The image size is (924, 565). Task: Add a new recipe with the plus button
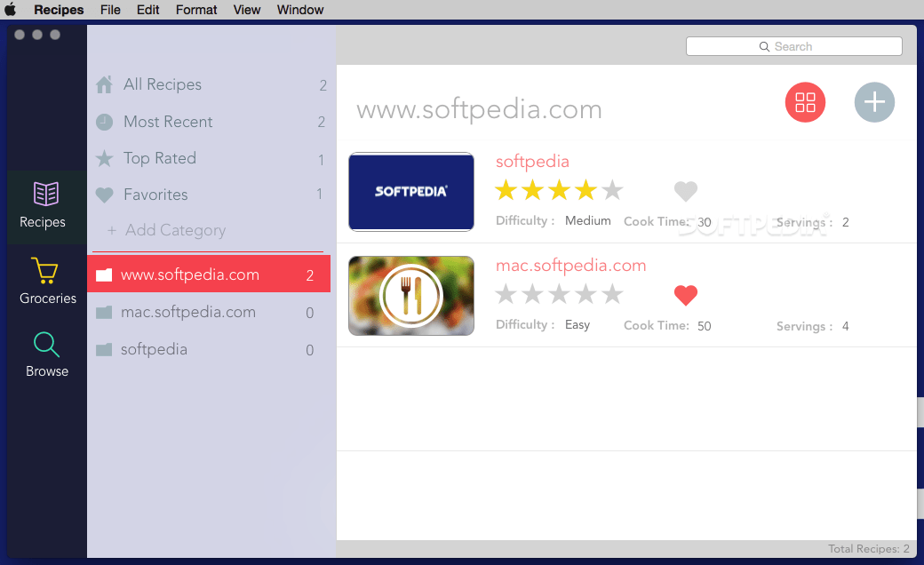pyautogui.click(x=874, y=102)
